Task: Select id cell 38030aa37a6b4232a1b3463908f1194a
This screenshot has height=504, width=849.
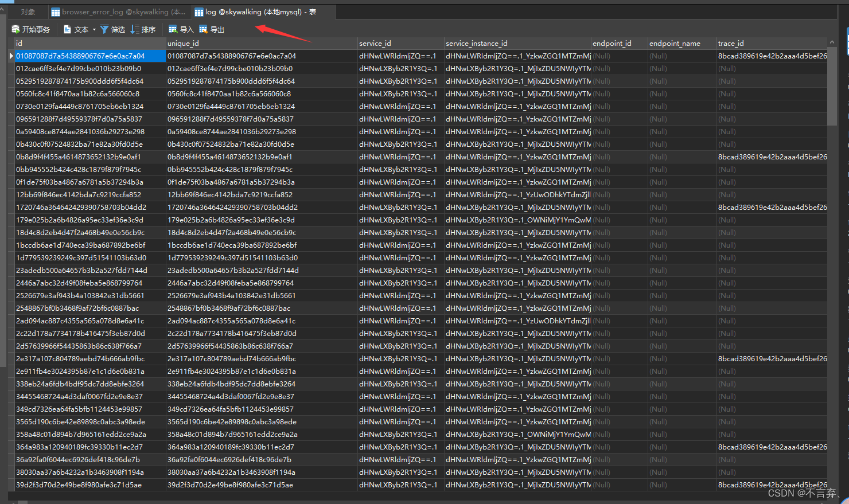Action: 90,472
